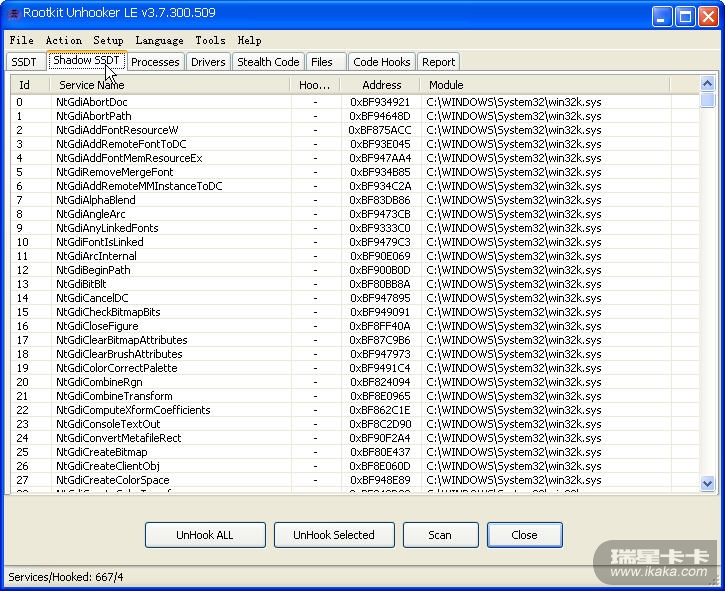The width and height of the screenshot is (725, 591).
Task: Click the Services/Hooked: 667/4 status text
Action: (x=66, y=577)
